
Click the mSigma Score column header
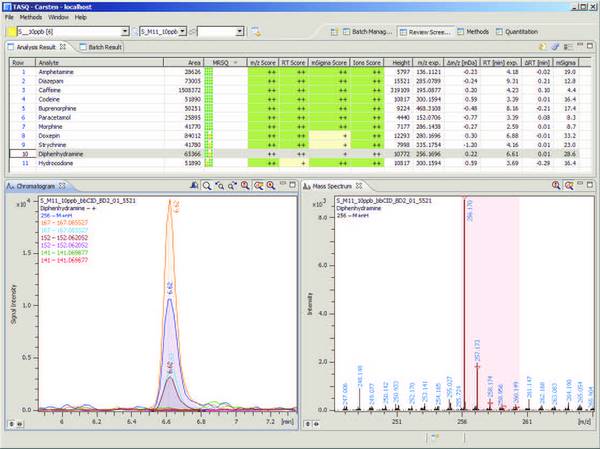[x=329, y=62]
